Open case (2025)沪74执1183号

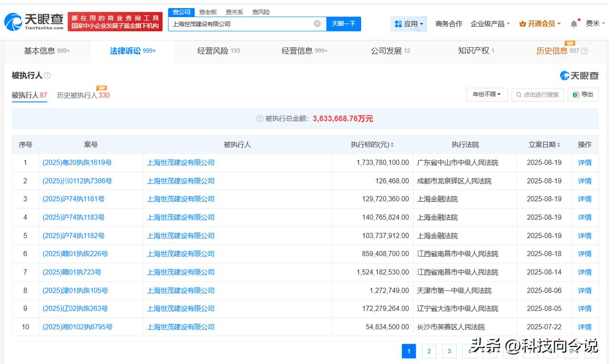point(73,217)
